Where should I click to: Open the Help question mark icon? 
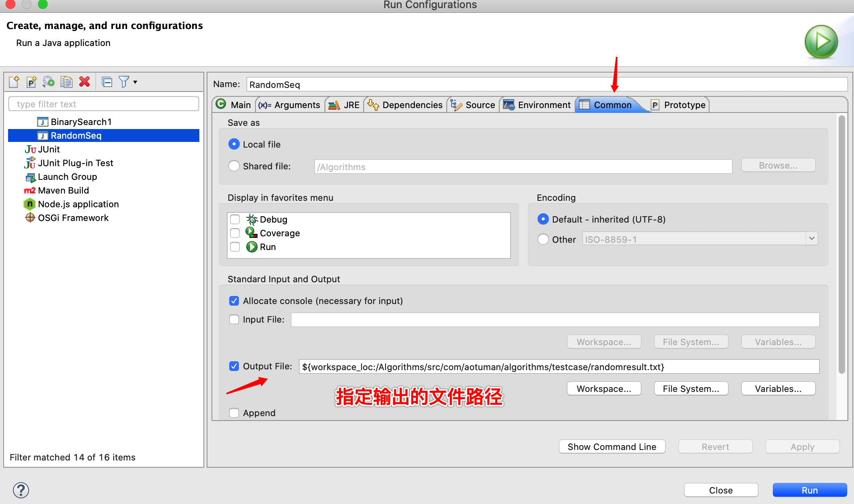point(21,490)
